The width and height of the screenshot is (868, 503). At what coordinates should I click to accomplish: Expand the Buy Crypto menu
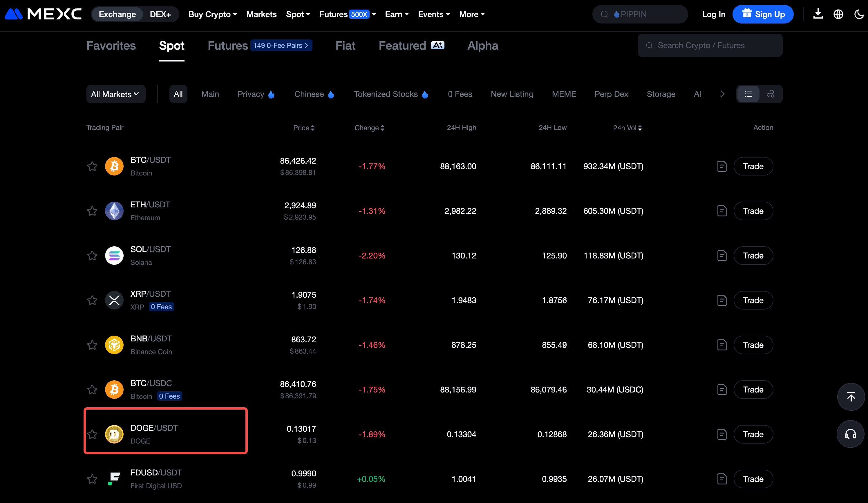(x=213, y=15)
